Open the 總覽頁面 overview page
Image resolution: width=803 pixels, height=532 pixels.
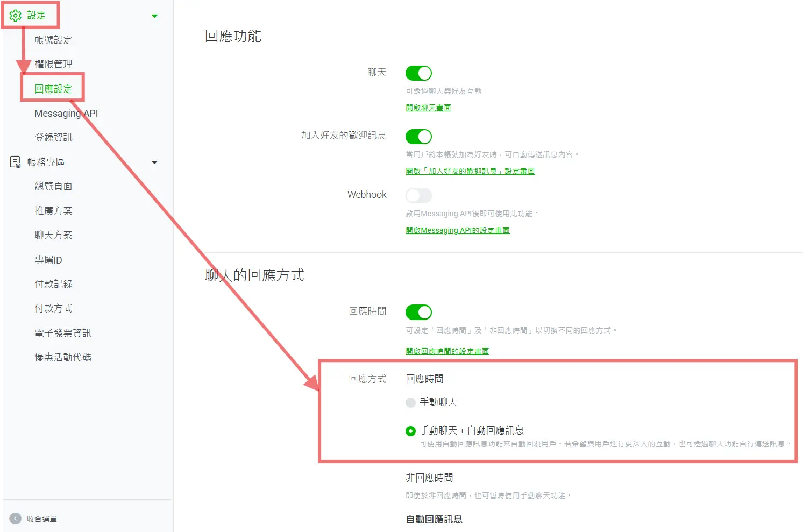tap(53, 186)
